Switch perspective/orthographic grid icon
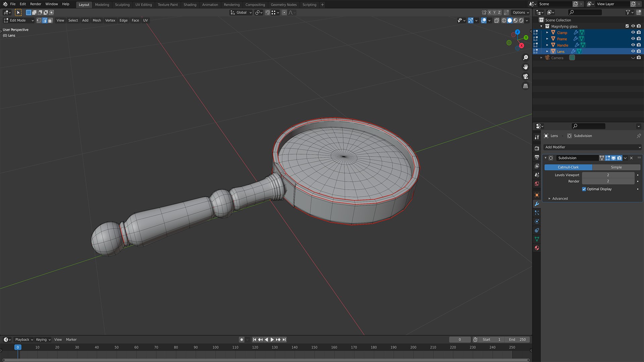 [x=526, y=86]
